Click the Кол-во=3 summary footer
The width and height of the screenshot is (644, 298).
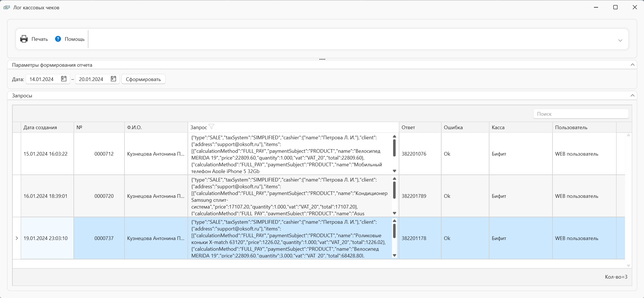click(x=616, y=277)
